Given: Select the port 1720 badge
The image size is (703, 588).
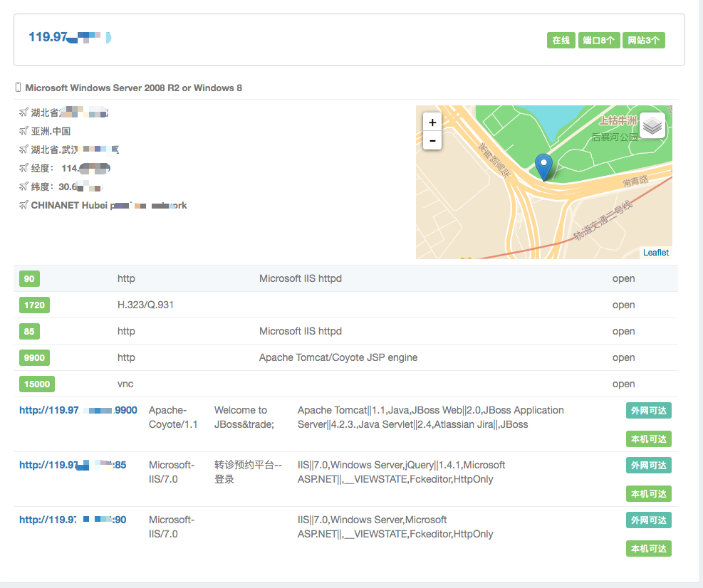Looking at the screenshot, I should pos(34,305).
